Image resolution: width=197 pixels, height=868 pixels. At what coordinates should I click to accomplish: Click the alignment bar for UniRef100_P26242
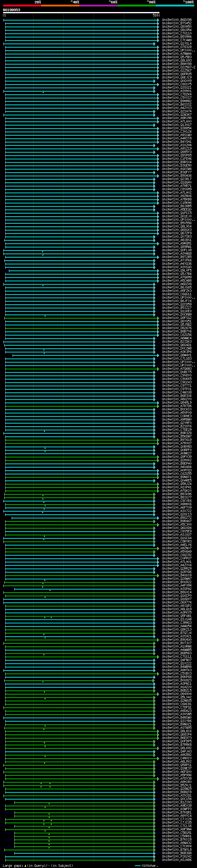click(x=80, y=857)
